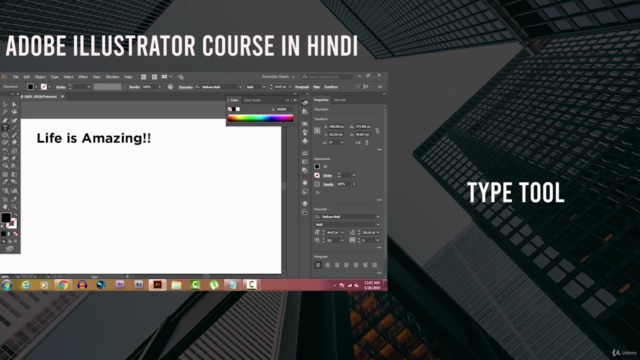640x360 pixels.
Task: Select the Line Segment tool
Action: click(x=14, y=127)
